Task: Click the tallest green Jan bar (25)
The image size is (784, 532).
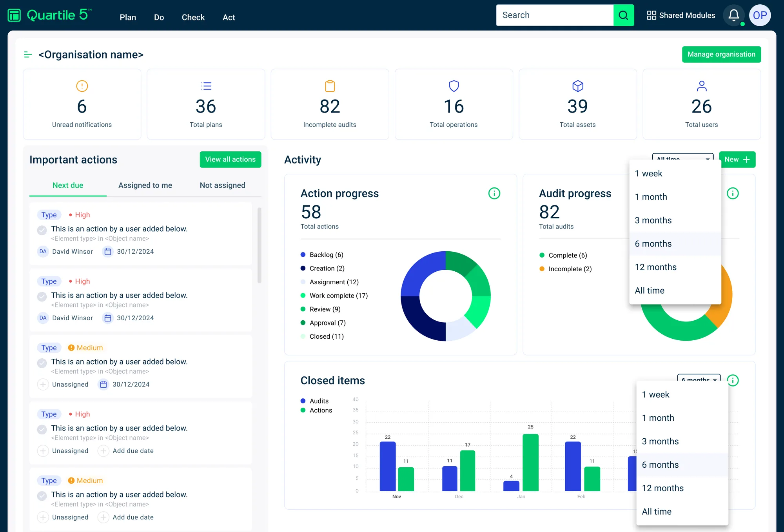Action: [x=530, y=463]
